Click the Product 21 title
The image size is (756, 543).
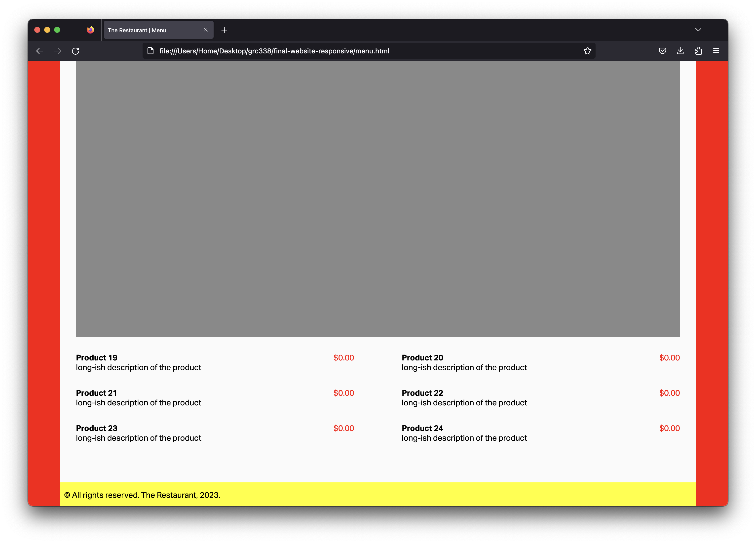(96, 393)
